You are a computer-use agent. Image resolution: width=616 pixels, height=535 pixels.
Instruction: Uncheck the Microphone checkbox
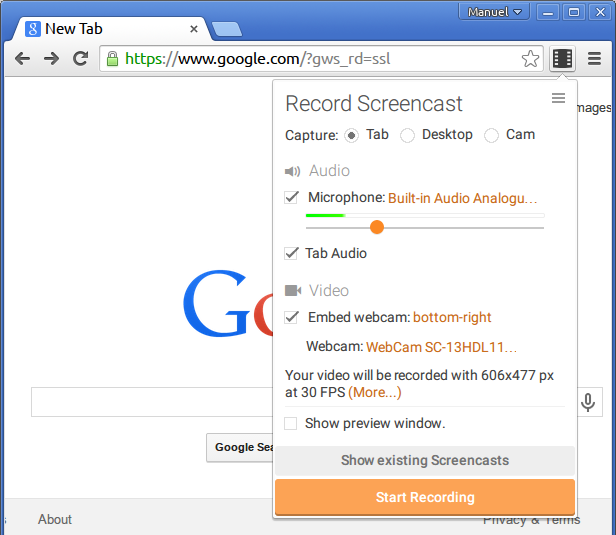click(x=292, y=197)
